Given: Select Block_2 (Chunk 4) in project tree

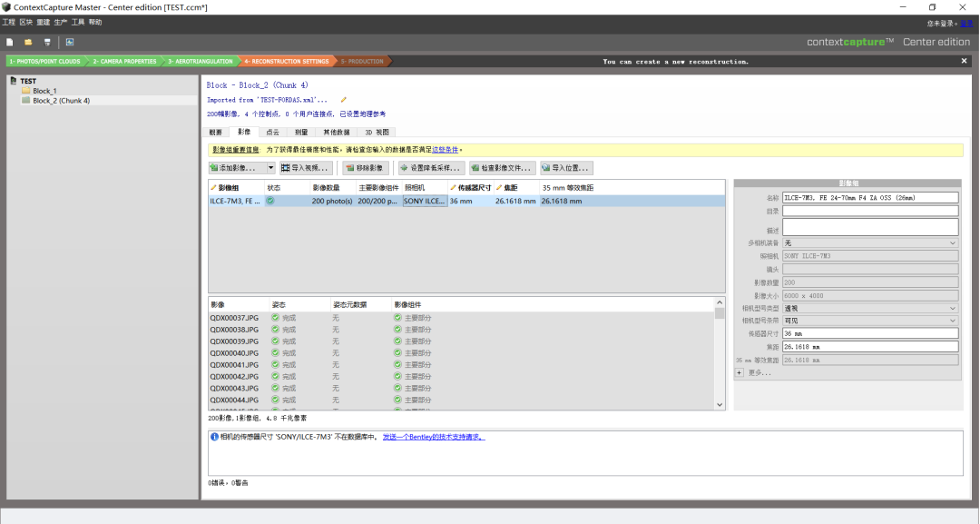Looking at the screenshot, I should [x=62, y=101].
